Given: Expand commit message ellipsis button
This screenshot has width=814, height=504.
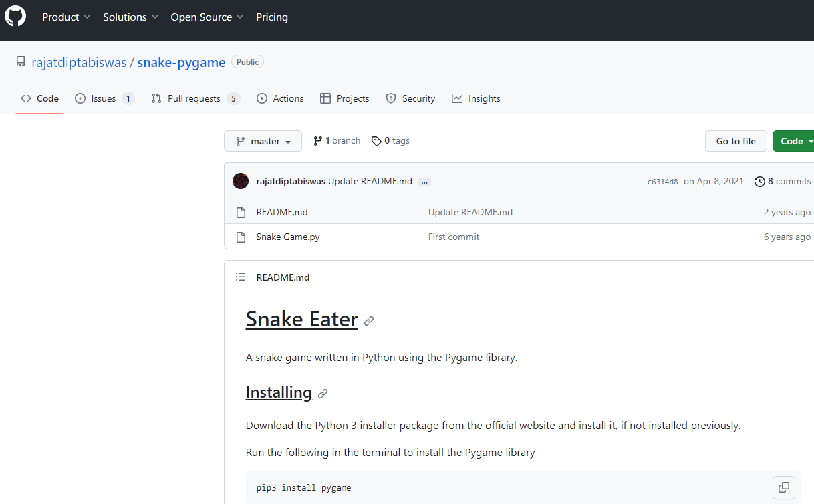Looking at the screenshot, I should coord(424,182).
